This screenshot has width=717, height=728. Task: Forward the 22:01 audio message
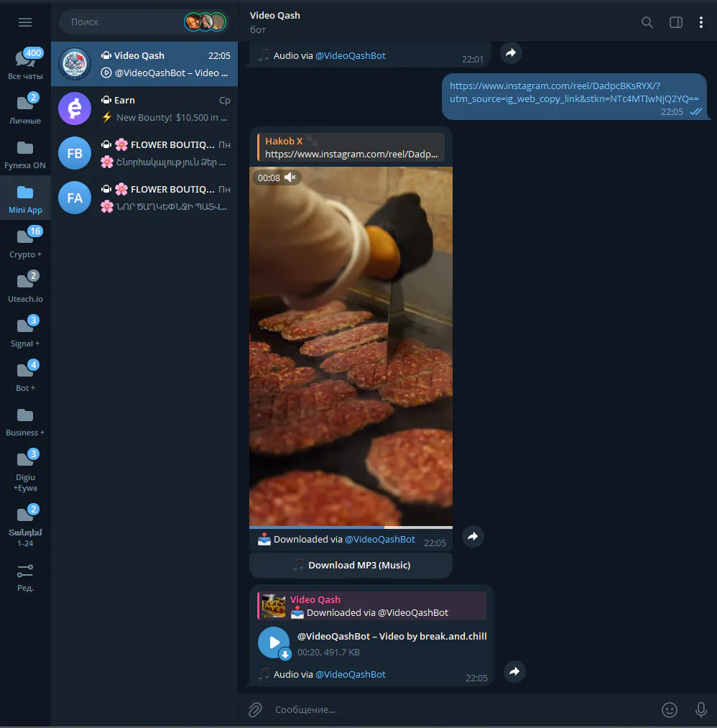click(x=511, y=53)
